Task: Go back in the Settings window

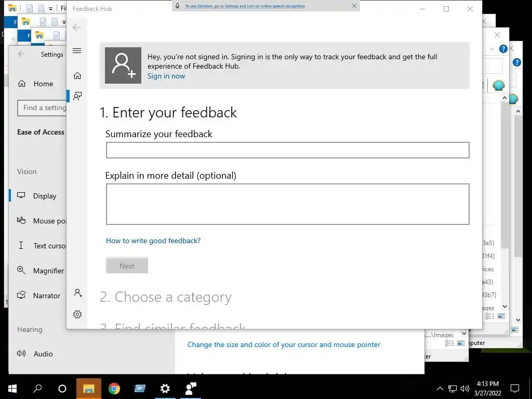Action: [x=21, y=54]
